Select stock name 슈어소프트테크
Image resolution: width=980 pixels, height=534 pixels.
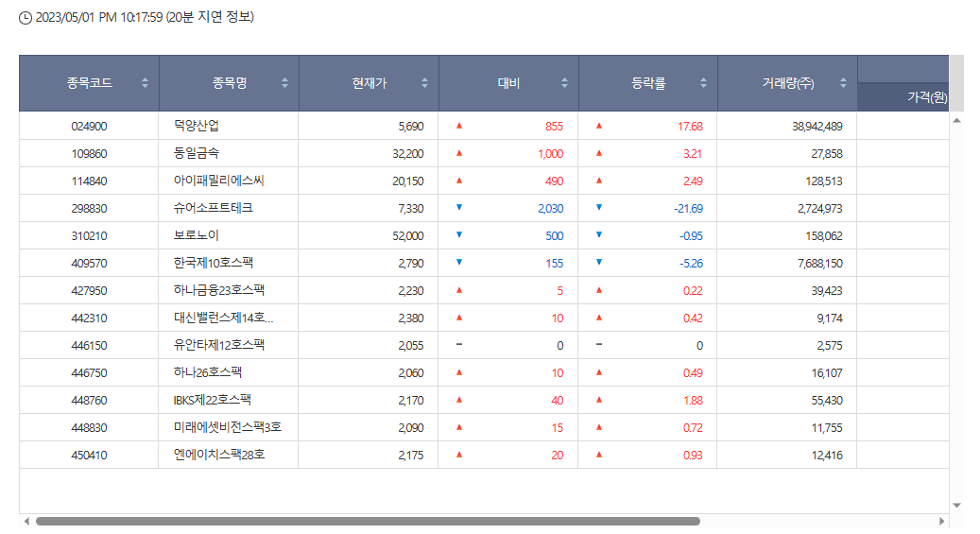pyautogui.click(x=214, y=208)
